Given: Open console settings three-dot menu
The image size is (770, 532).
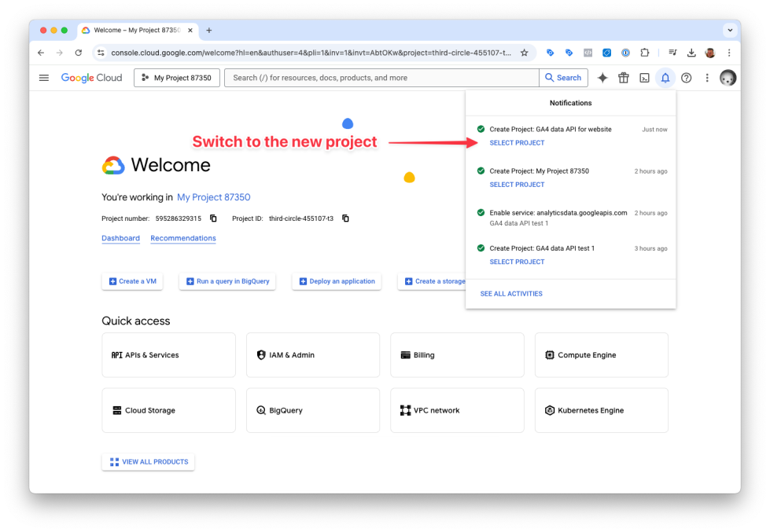Looking at the screenshot, I should tap(707, 78).
